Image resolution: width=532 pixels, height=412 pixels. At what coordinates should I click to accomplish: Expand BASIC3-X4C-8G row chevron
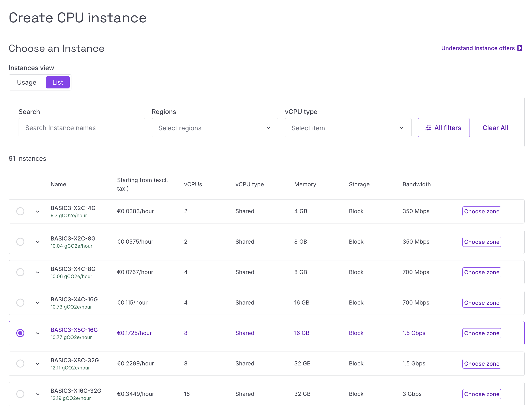click(38, 273)
